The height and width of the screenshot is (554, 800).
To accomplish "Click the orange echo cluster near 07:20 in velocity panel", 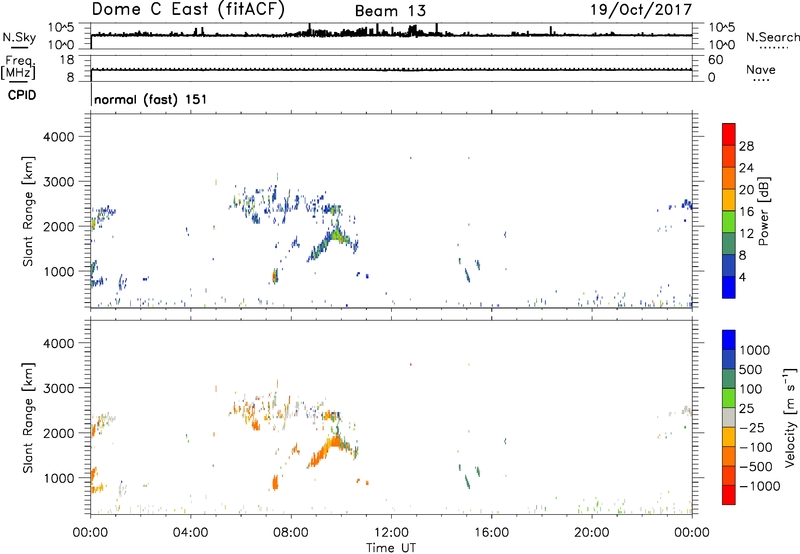I will point(276,482).
